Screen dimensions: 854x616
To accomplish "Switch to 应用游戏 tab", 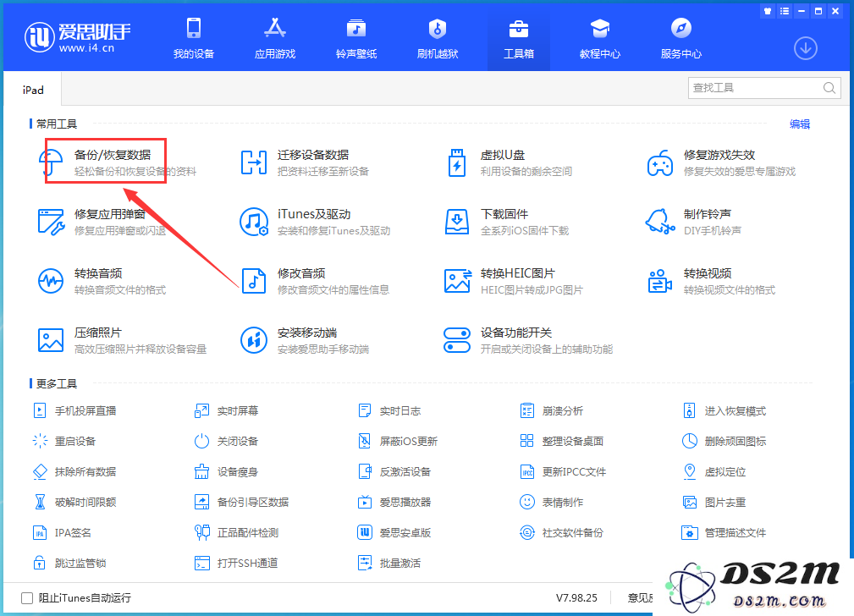I will pyautogui.click(x=275, y=37).
